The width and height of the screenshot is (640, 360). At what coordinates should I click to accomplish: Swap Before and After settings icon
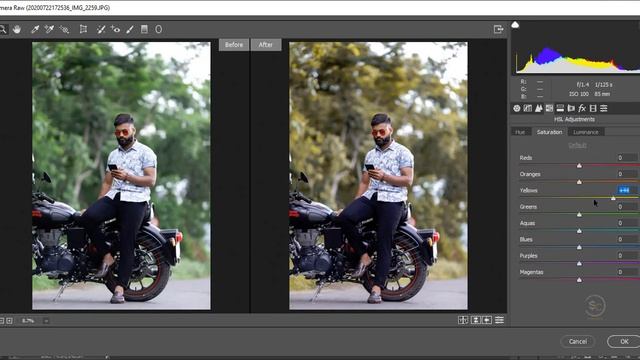[476, 320]
